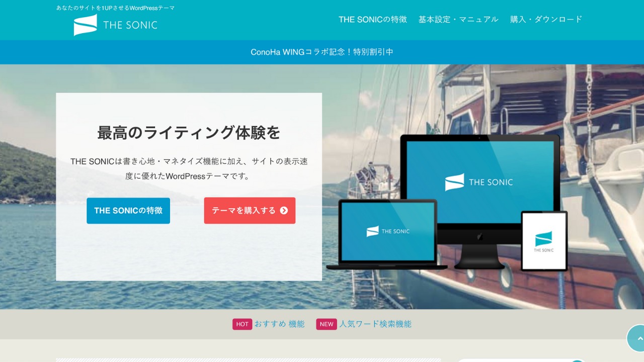644x362 pixels.
Task: Click the red テーマを購入する button
Action: click(250, 211)
